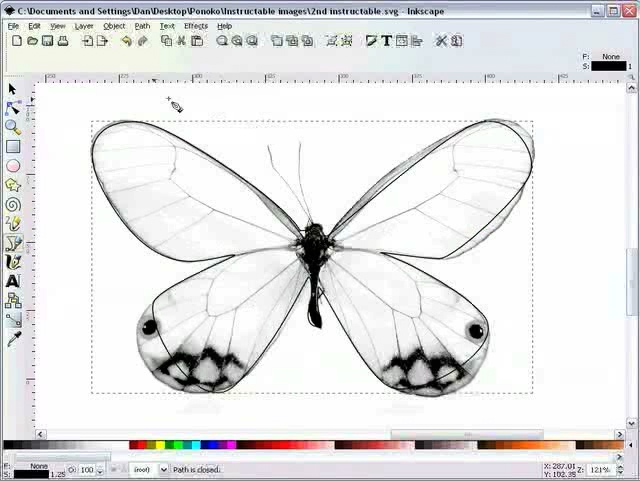Image resolution: width=640 pixels, height=481 pixels.
Task: Select the Pencil freehand tool
Action: click(13, 223)
